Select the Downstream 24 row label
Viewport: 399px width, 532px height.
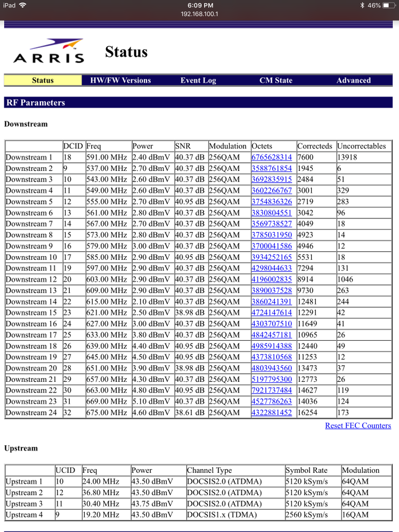(31, 413)
